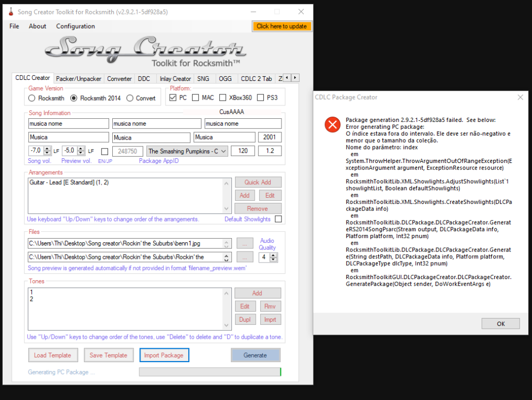Select the Convert game version option
Viewport: 532px width, 400px height.
(130, 98)
